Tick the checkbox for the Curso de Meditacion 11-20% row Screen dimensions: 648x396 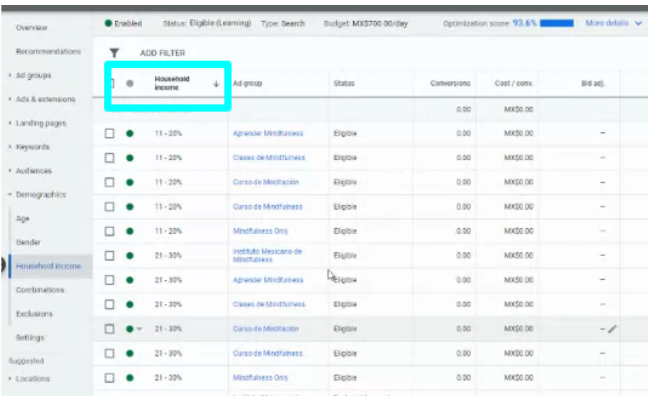(110, 182)
